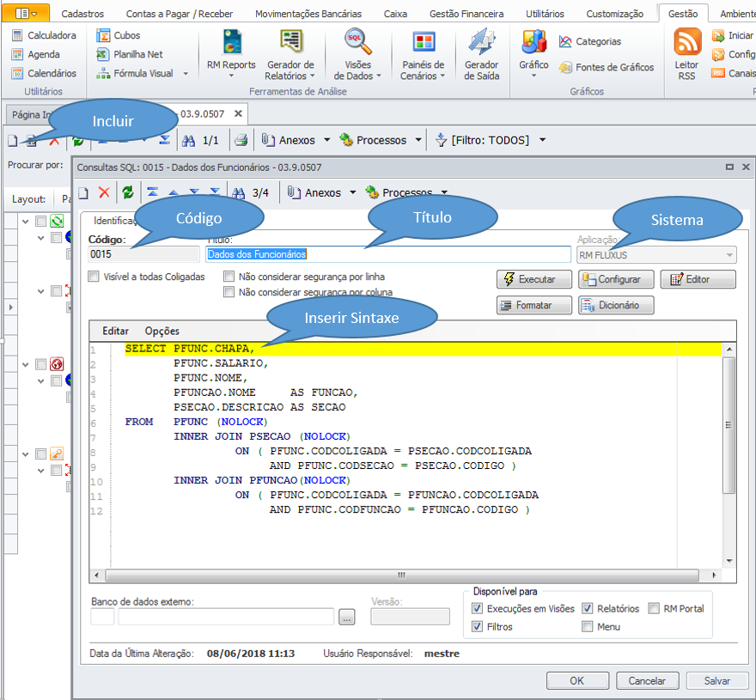756x700 pixels.
Task: Tick checkbox beside the orange key tree icon
Action: (41, 453)
